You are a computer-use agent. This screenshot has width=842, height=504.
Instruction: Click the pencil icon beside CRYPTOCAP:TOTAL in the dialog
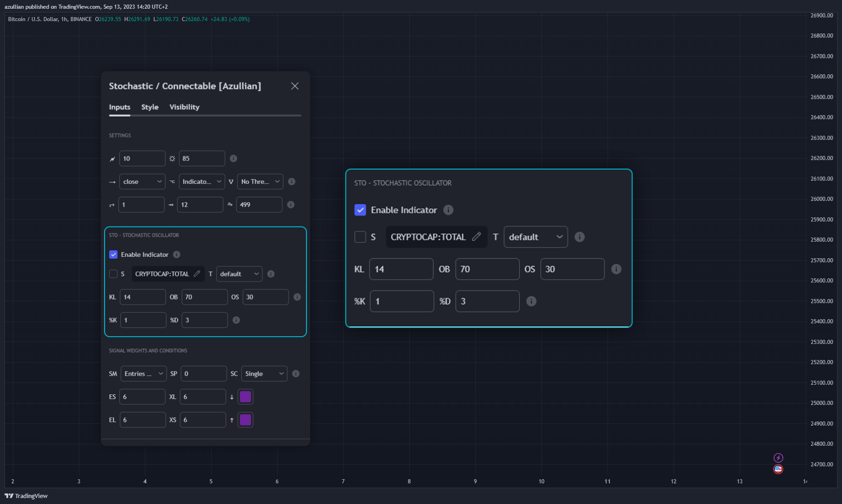coord(197,274)
